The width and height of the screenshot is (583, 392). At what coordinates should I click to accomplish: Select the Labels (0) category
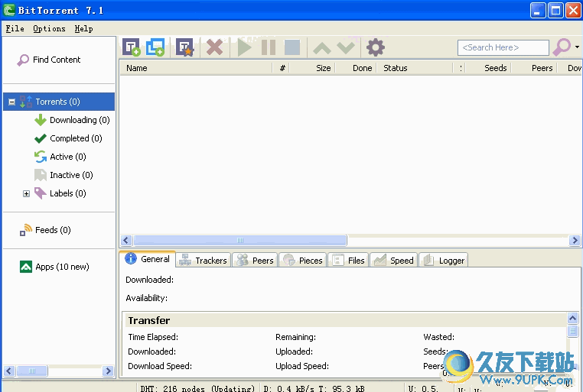click(x=60, y=193)
